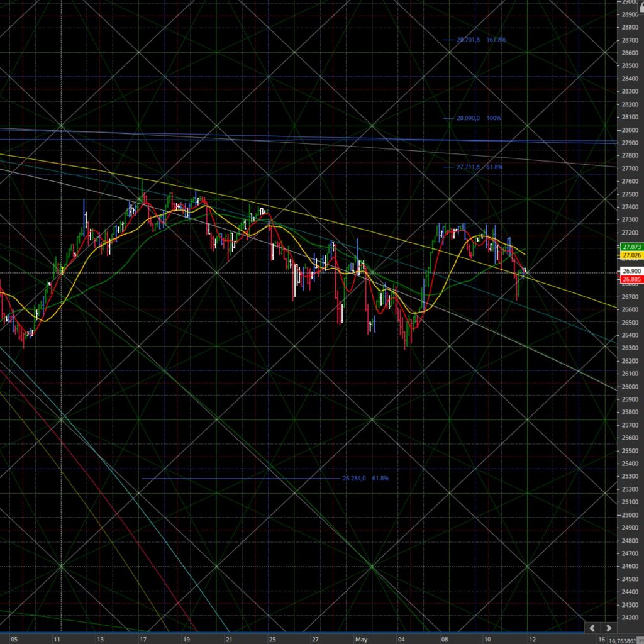The image size is (644, 644).
Task: Click the '25' date on time axis
Action: click(x=272, y=640)
